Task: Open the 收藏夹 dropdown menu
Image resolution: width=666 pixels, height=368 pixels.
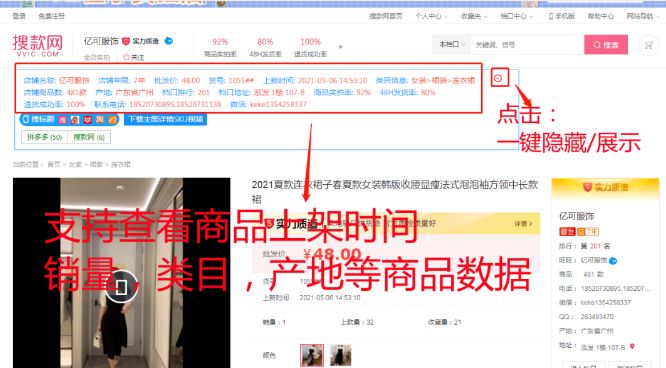Action: coord(474,16)
